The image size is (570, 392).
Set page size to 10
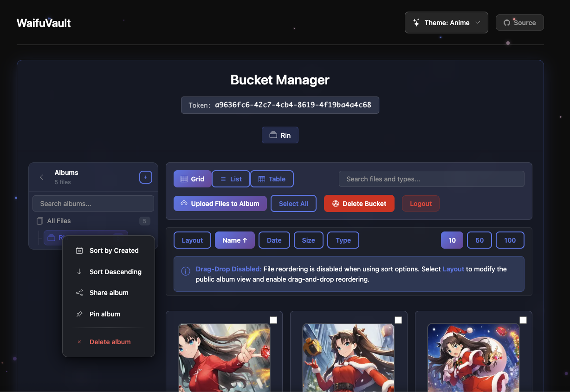pos(452,240)
